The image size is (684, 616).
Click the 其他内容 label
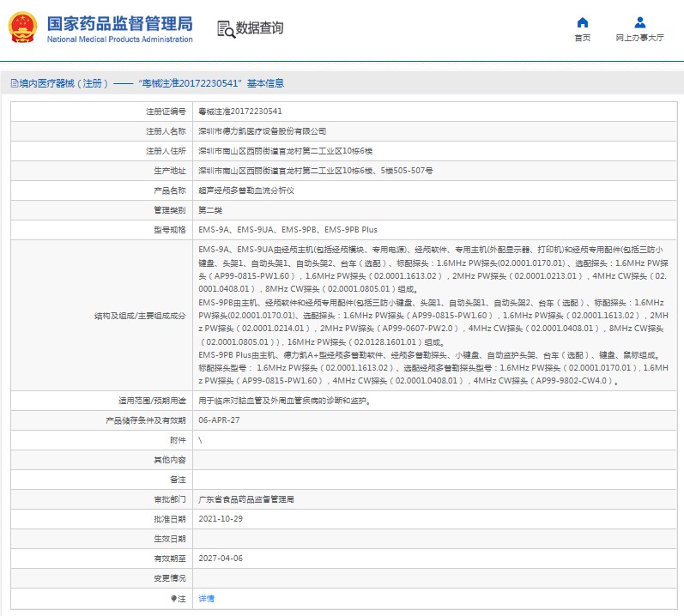tap(170, 460)
